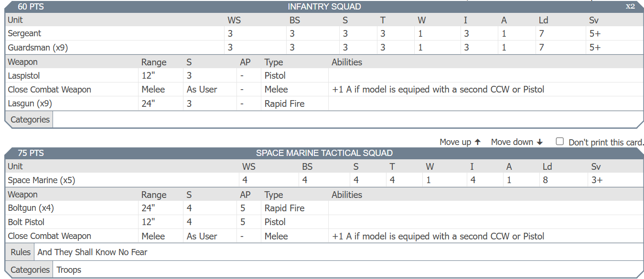This screenshot has height=279, width=644.
Task: Click the Troops category entry
Action: pos(69,270)
